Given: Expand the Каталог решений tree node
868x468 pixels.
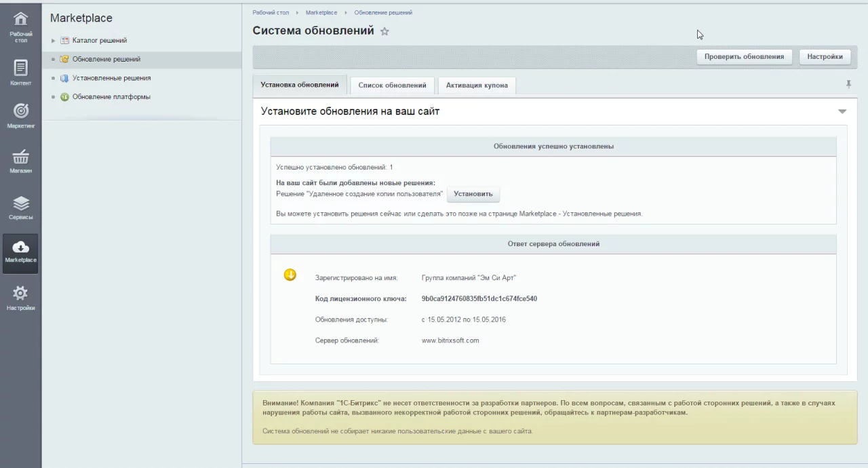Looking at the screenshot, I should point(54,41).
